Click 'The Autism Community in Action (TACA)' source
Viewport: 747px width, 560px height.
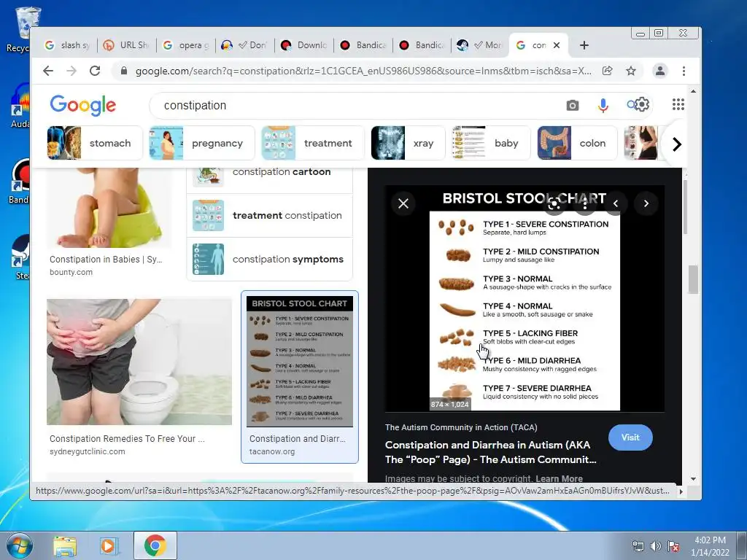tap(461, 427)
